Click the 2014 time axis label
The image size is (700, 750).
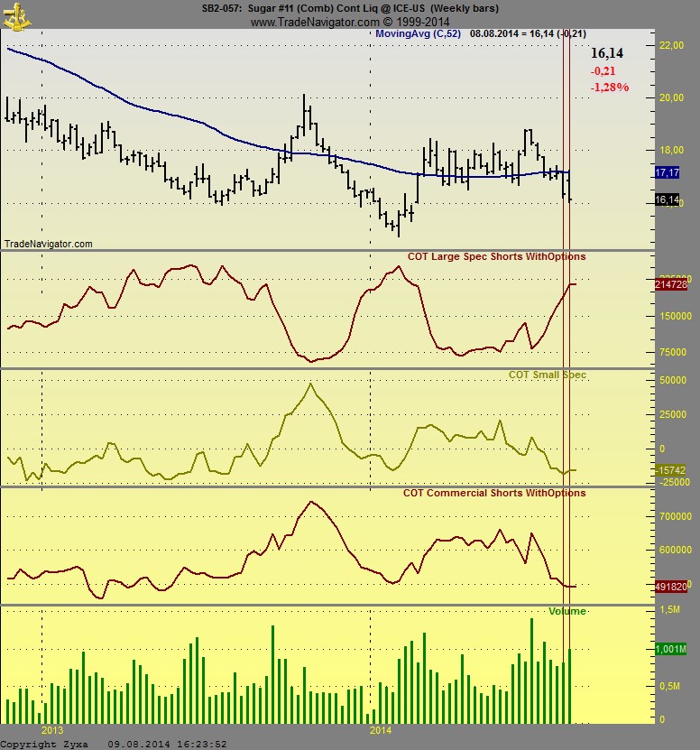tap(381, 730)
